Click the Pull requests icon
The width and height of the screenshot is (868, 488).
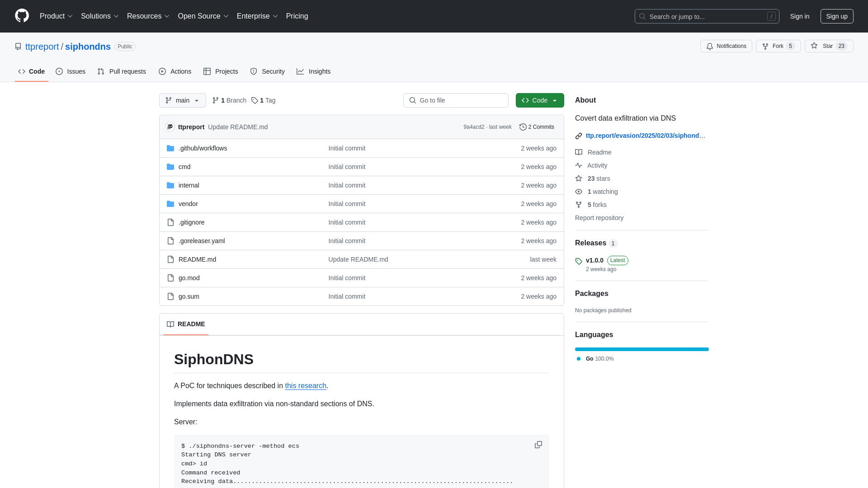pos(100,71)
